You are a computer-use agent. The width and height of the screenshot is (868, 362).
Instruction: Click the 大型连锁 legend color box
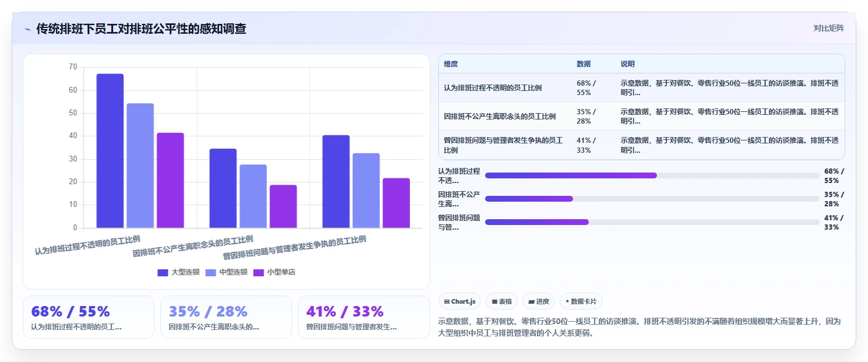(x=163, y=272)
